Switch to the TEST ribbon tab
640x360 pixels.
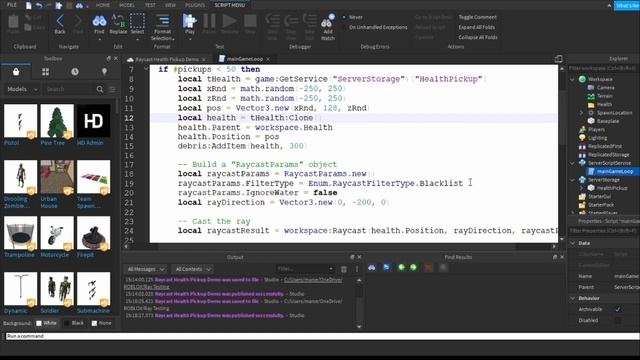pos(150,5)
